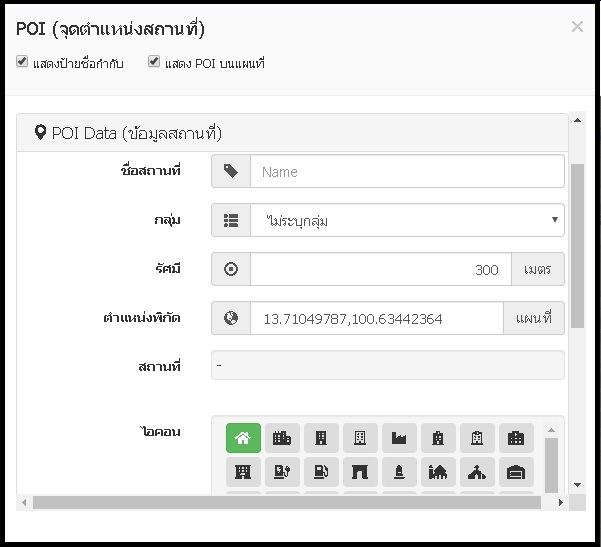Click the Name input field
The width and height of the screenshot is (601, 547).
[x=407, y=171]
